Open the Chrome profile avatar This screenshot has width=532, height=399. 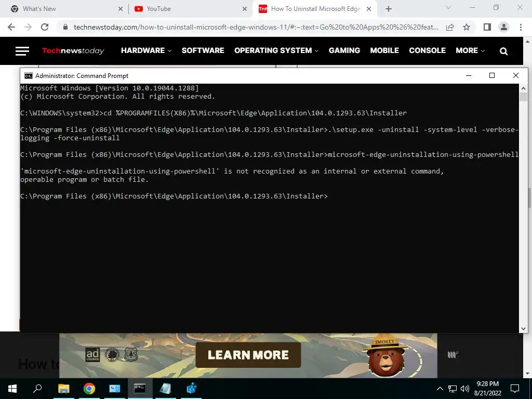click(x=504, y=27)
